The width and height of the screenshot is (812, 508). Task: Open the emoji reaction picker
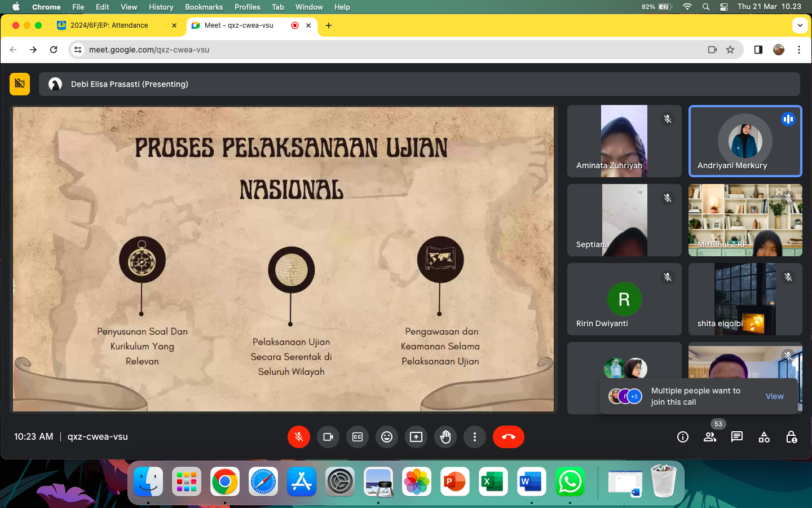tap(387, 437)
